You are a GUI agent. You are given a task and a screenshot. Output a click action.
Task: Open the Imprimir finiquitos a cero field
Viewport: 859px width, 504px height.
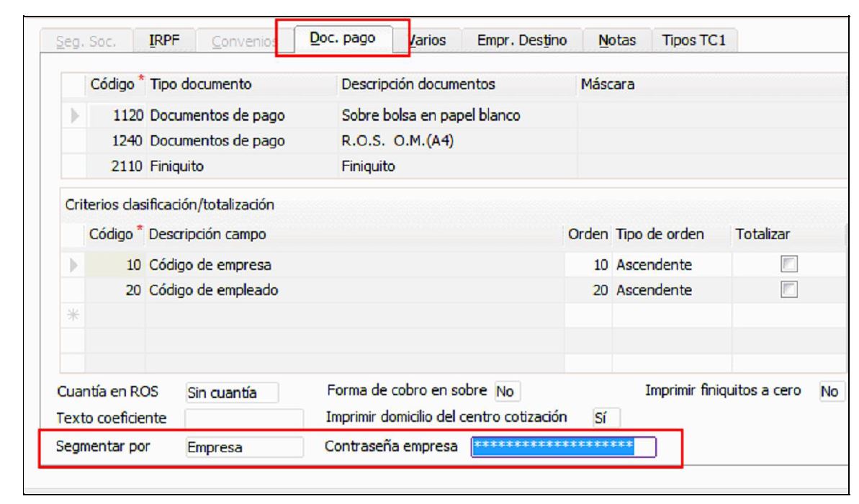point(831,391)
